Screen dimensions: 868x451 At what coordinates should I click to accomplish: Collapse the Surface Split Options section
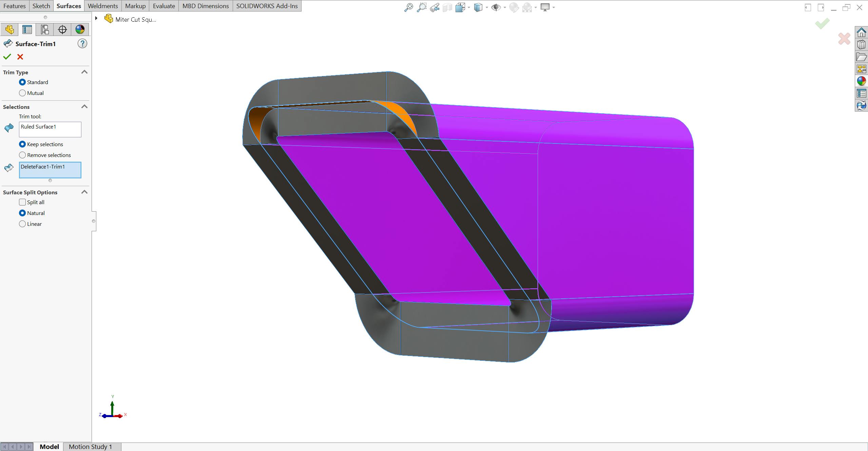(84, 192)
